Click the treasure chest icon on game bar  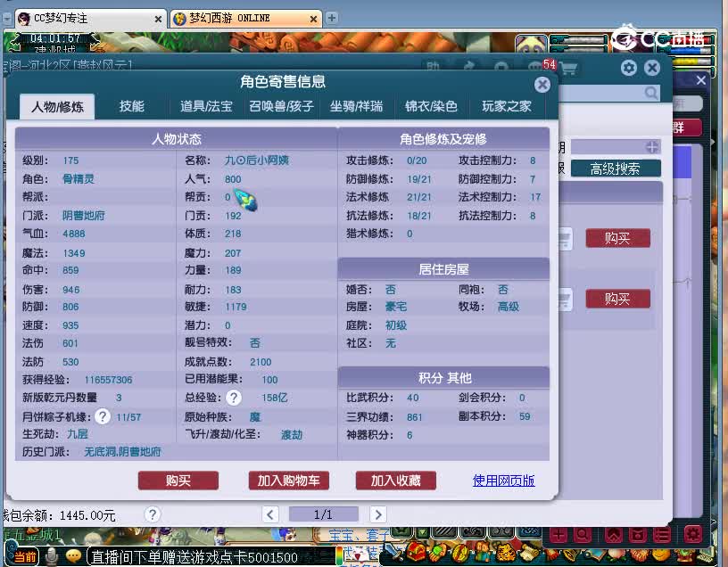tap(417, 553)
